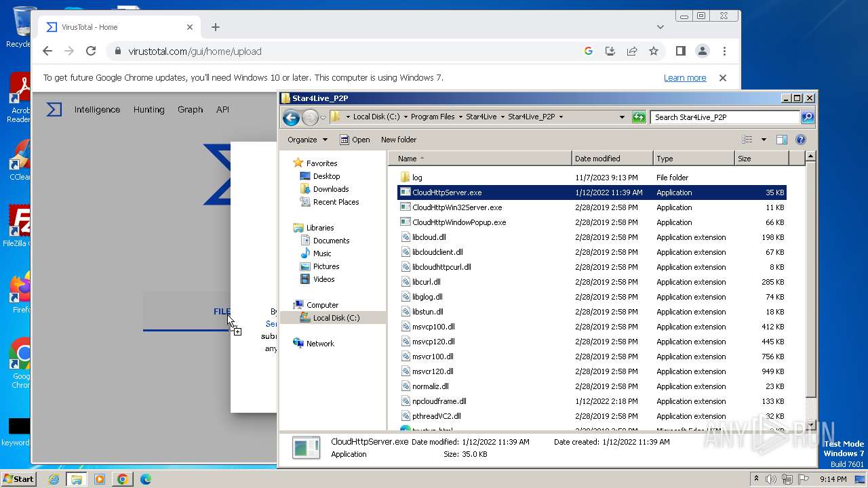Toggle the preview pane icon
The image size is (868, 488).
[x=782, y=140]
